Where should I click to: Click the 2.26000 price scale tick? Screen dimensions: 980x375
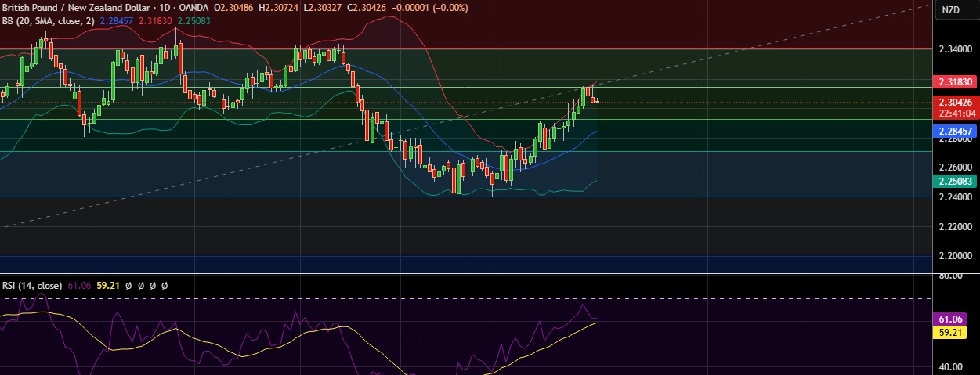click(956, 168)
